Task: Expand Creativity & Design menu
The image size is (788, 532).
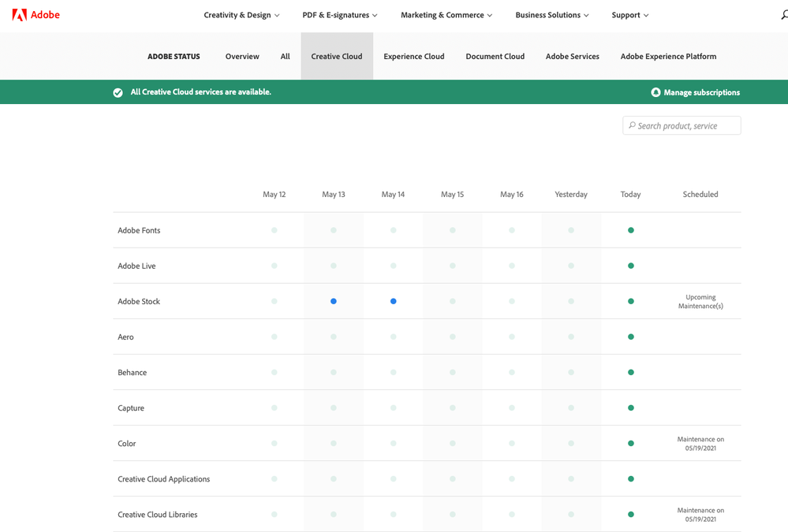Action: pyautogui.click(x=241, y=15)
